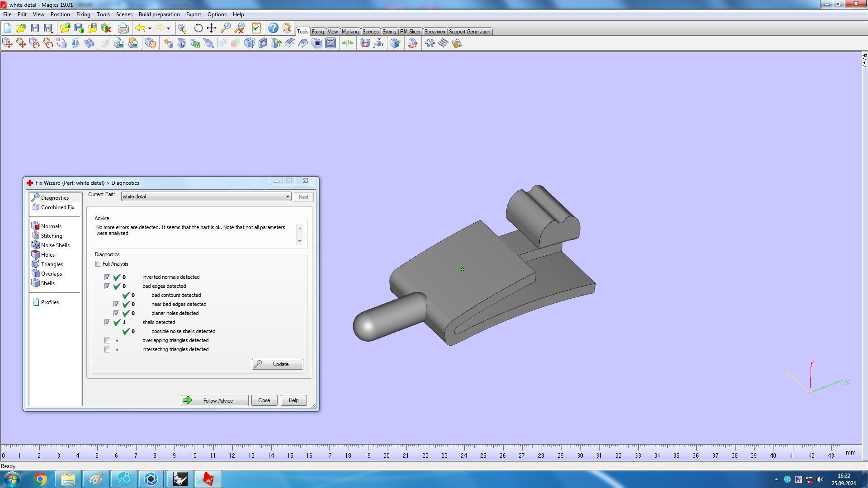Click the blue Help question mark icon
This screenshot has height=488, width=868.
[x=273, y=28]
